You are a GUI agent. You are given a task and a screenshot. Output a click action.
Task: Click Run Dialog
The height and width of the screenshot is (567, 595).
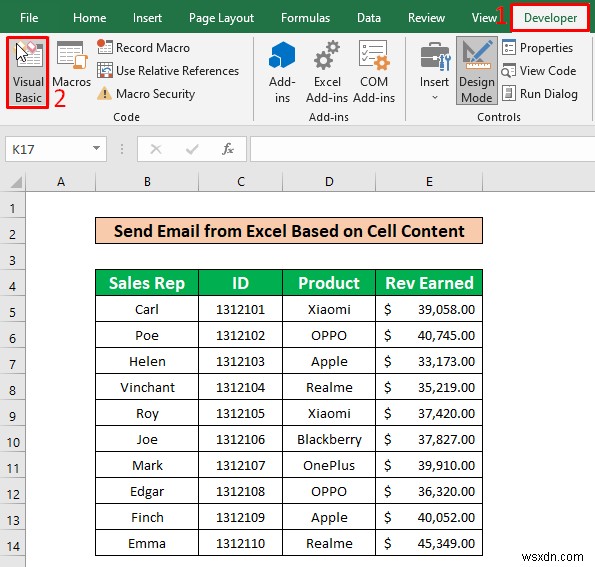540,94
